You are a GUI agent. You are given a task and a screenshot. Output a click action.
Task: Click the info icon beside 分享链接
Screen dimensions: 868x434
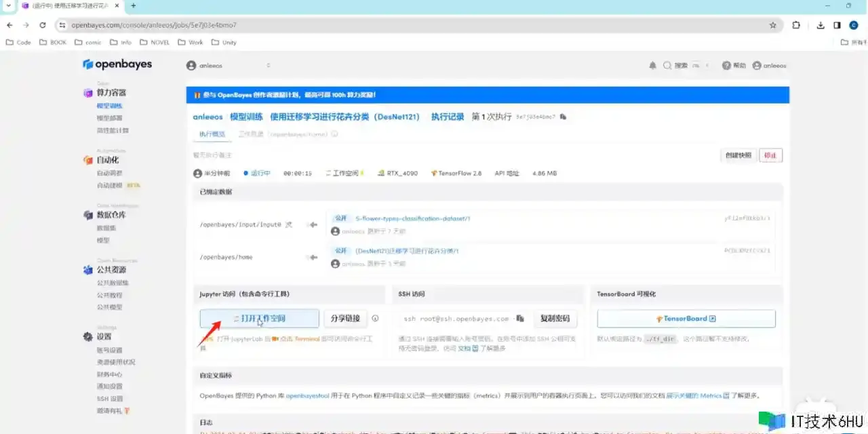coord(375,319)
